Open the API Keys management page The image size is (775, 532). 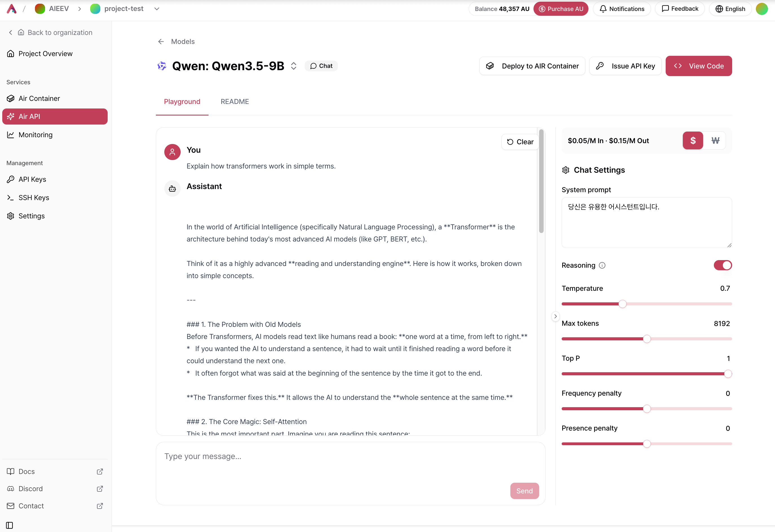click(55, 179)
